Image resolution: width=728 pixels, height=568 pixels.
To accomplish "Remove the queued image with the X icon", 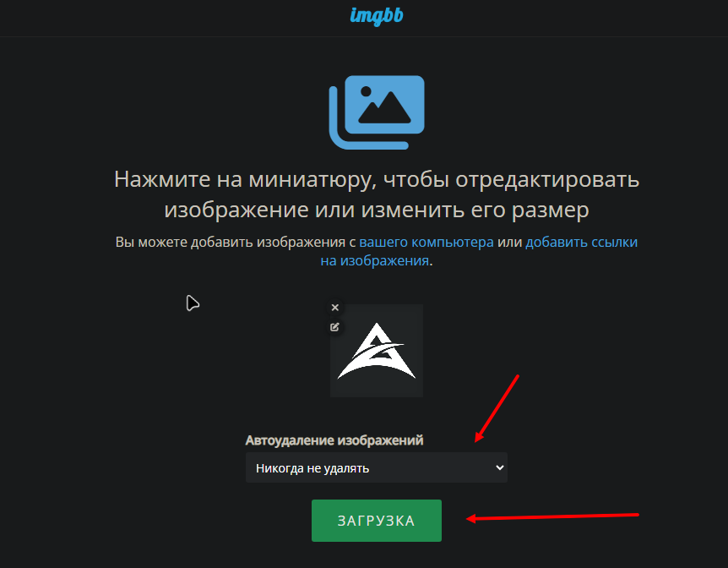I will [334, 308].
